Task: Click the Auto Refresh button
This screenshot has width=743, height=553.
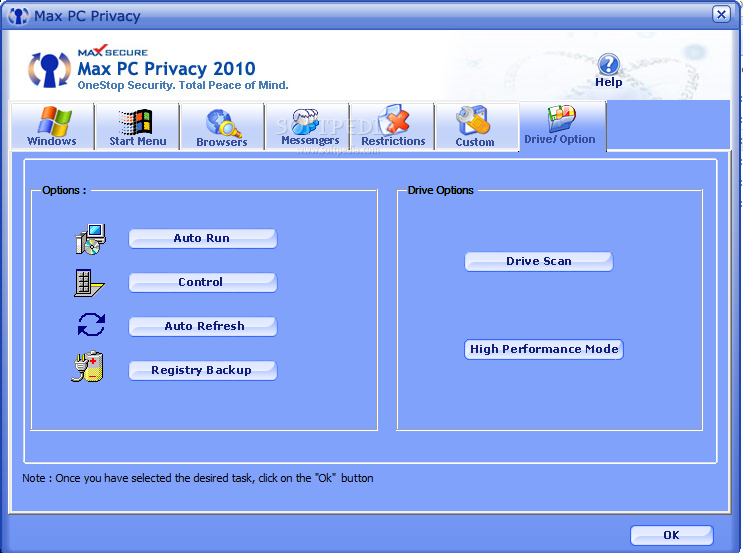Action: [x=203, y=326]
